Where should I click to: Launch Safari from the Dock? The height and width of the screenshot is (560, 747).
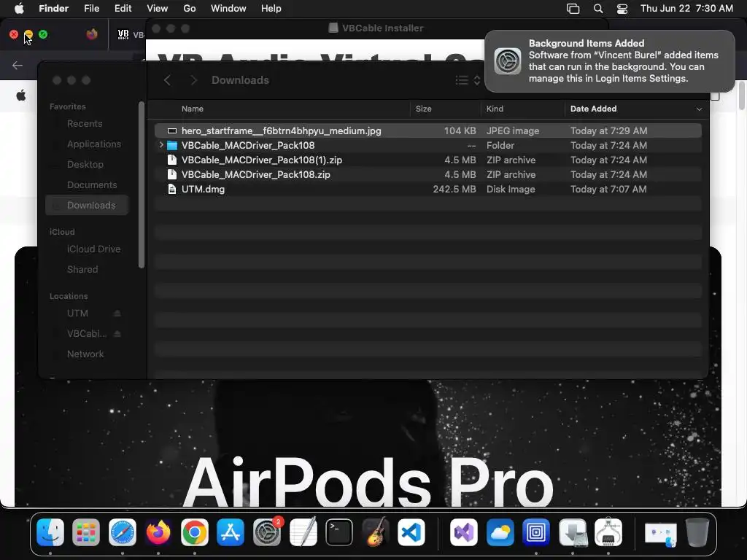[x=123, y=532]
